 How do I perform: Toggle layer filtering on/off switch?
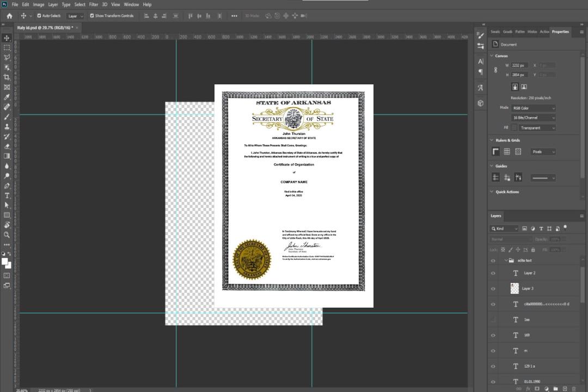(565, 228)
